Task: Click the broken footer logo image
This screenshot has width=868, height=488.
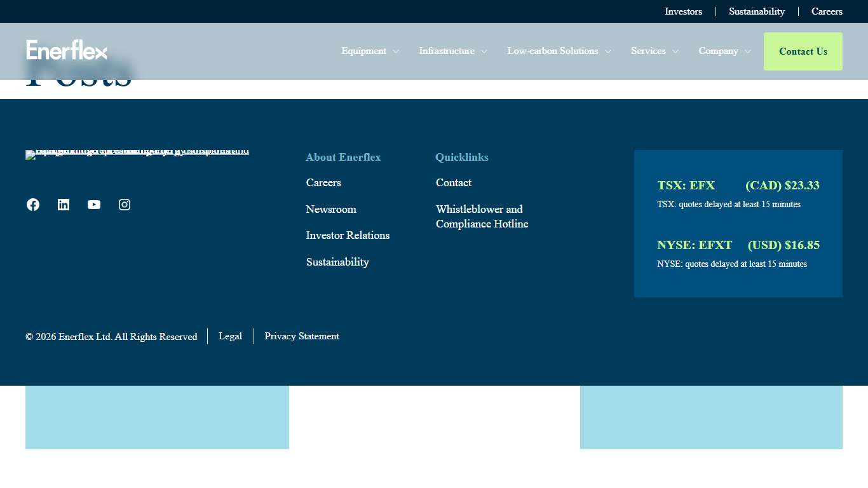Action: pyautogui.click(x=137, y=152)
